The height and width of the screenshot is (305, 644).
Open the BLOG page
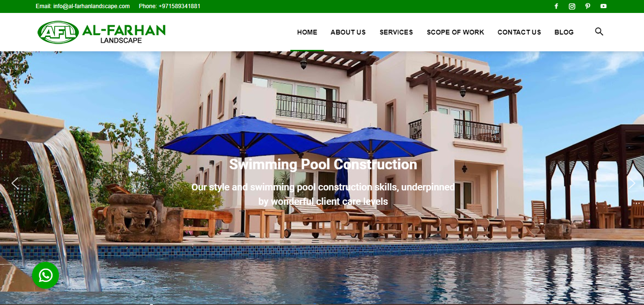pyautogui.click(x=564, y=32)
